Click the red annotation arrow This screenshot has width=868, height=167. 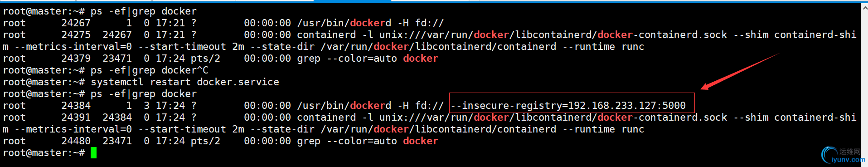click(739, 71)
